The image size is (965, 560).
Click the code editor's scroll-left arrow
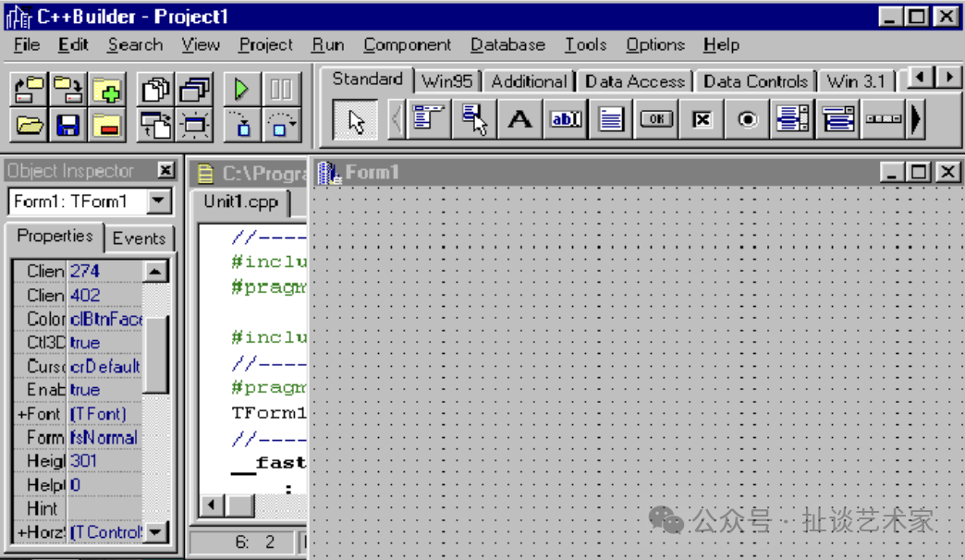211,505
